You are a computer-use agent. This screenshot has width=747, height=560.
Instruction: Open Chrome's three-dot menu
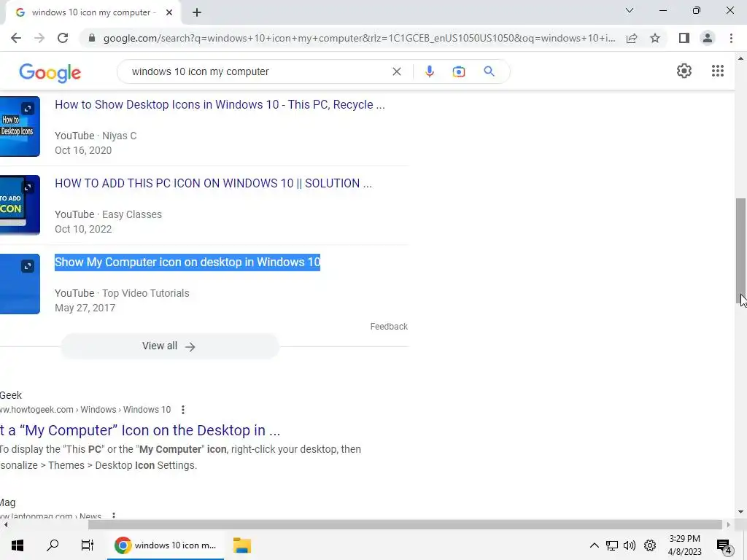click(x=731, y=38)
